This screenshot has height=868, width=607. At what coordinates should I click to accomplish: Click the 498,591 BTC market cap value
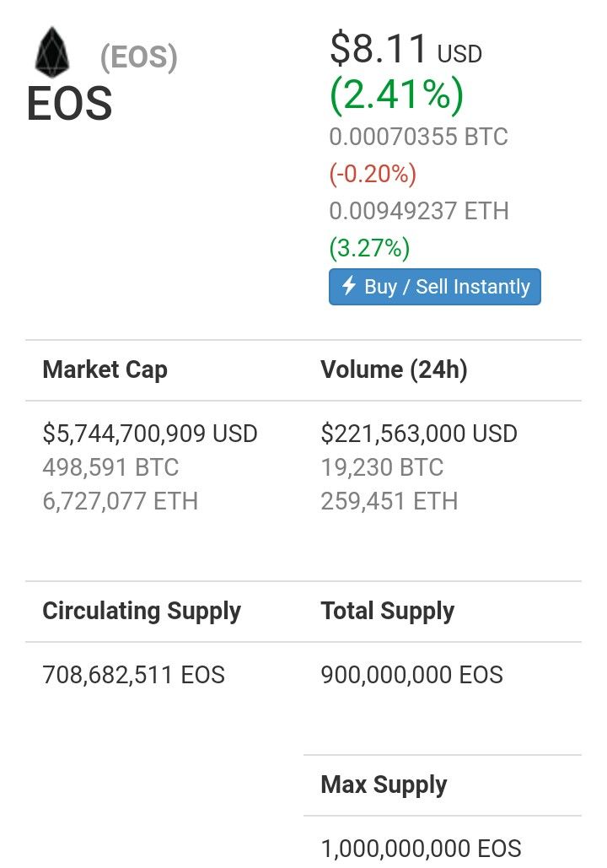click(110, 467)
